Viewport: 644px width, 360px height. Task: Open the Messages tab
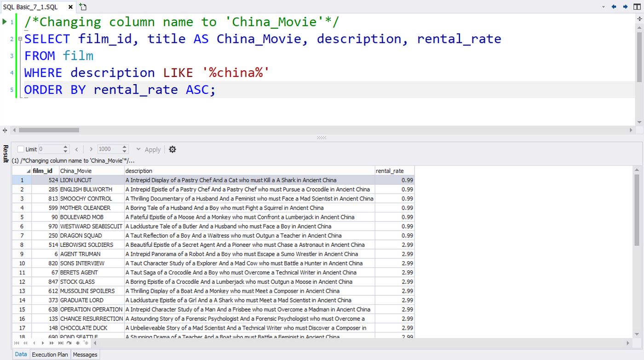(x=85, y=354)
